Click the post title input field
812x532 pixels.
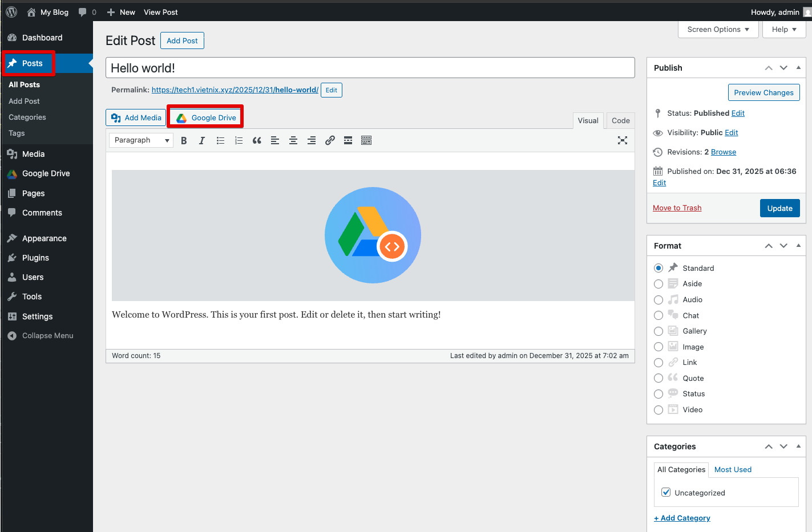(x=370, y=68)
